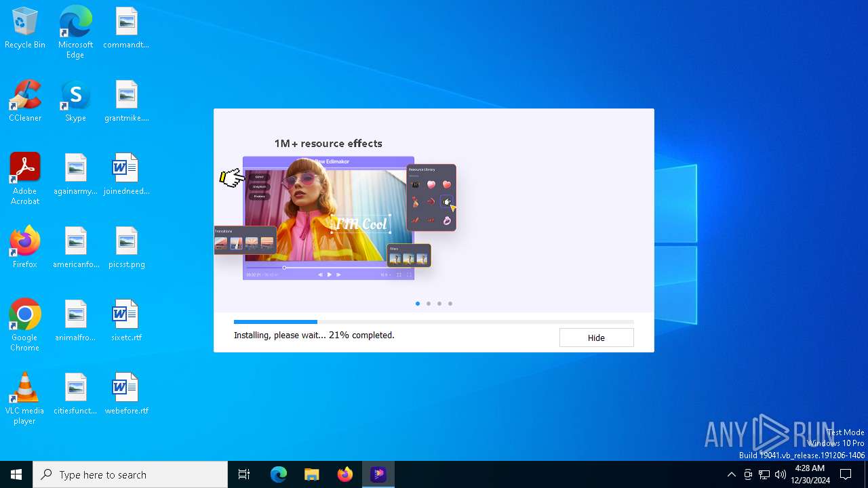The height and width of the screenshot is (488, 868).
Task: Open File Explorer from the taskbar
Action: (312, 474)
